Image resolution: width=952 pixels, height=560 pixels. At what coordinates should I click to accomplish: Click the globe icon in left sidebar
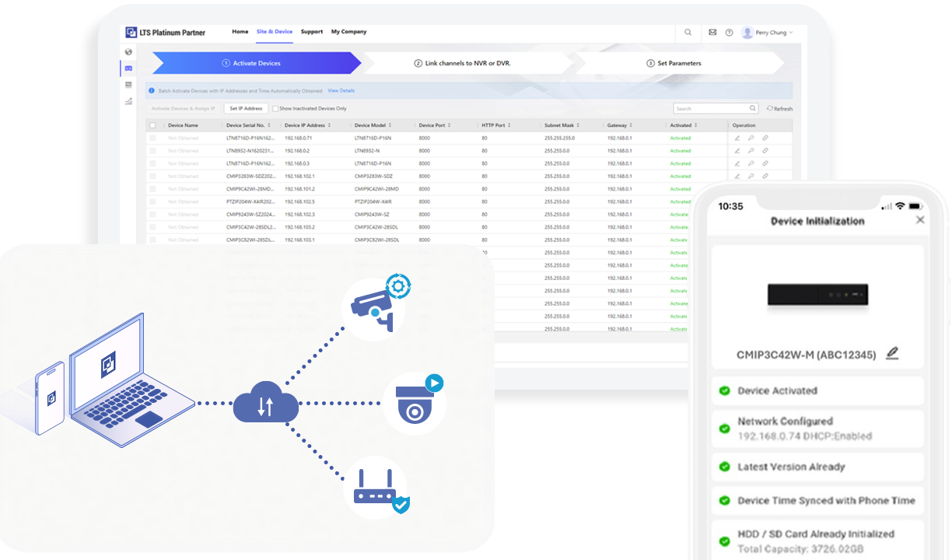[x=128, y=52]
